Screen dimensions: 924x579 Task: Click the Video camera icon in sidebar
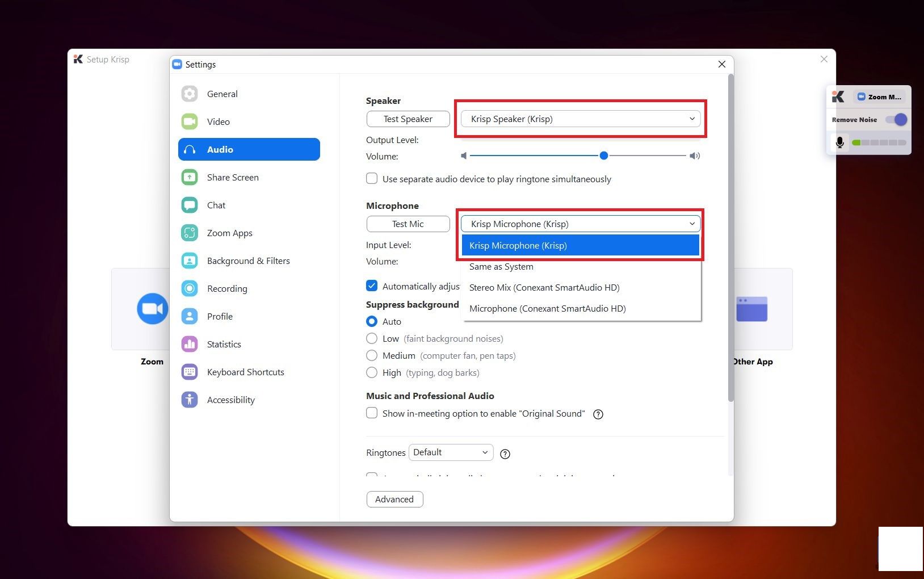[x=190, y=121]
